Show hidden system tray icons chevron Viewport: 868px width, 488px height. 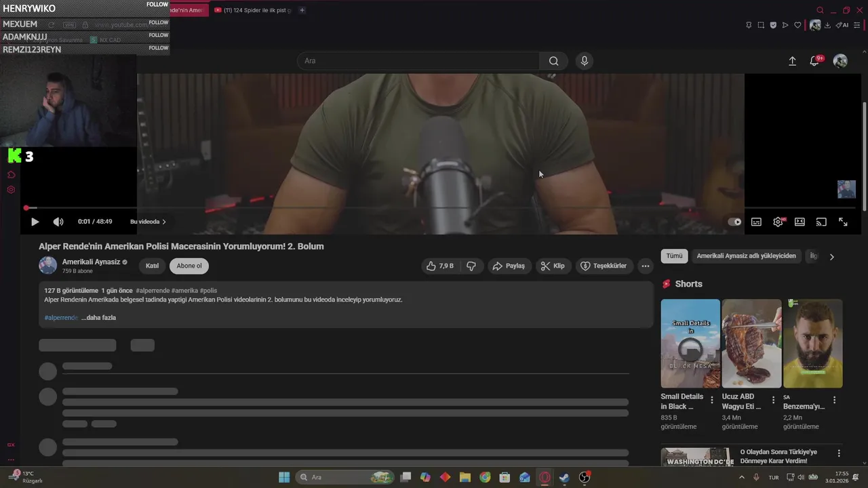[741, 477]
